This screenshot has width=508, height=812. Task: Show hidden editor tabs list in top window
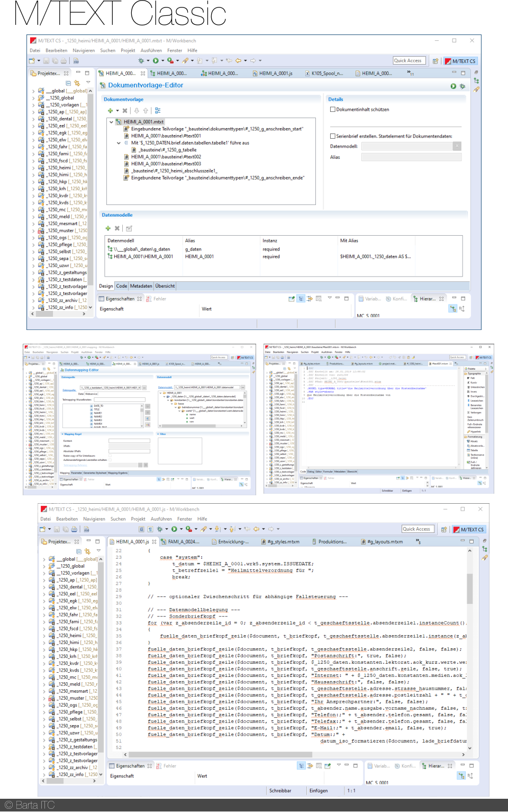pos(410,73)
